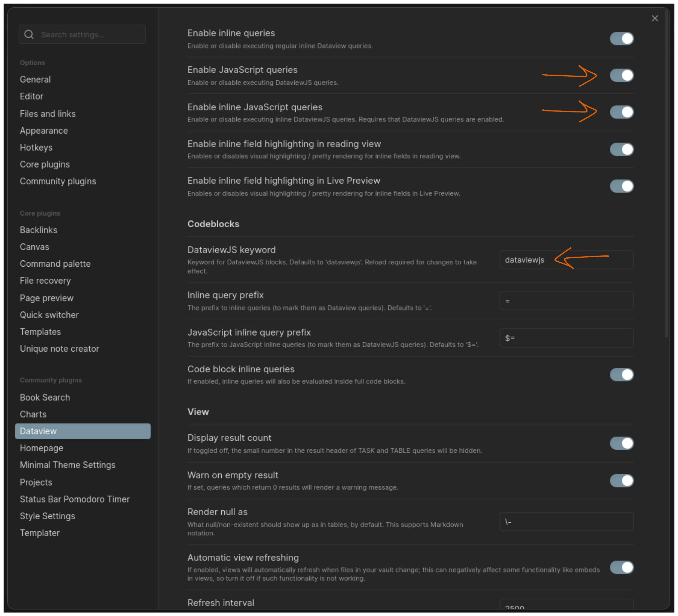This screenshot has width=678, height=616.
Task: Toggle Enable inline queries switch
Action: coord(621,39)
